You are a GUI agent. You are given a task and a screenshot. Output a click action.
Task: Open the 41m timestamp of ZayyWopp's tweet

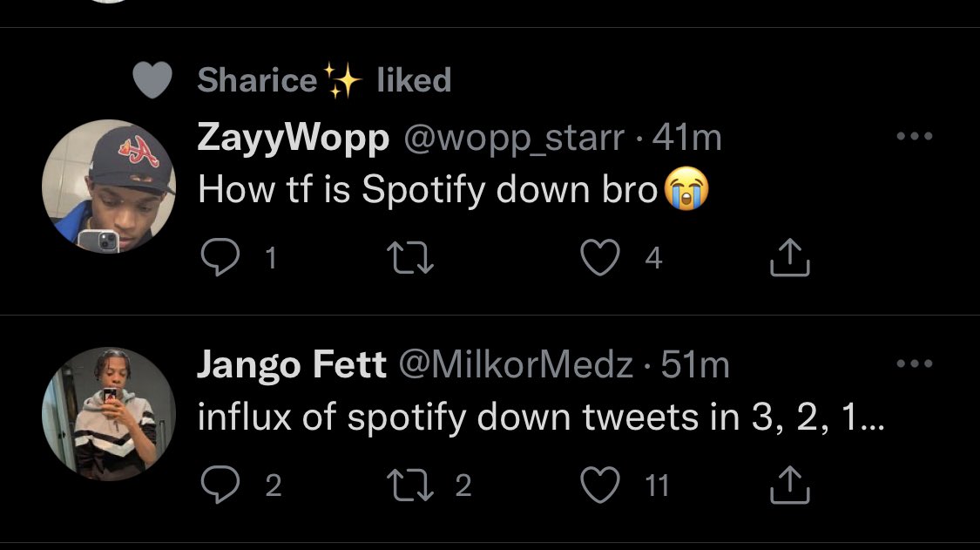click(686, 138)
